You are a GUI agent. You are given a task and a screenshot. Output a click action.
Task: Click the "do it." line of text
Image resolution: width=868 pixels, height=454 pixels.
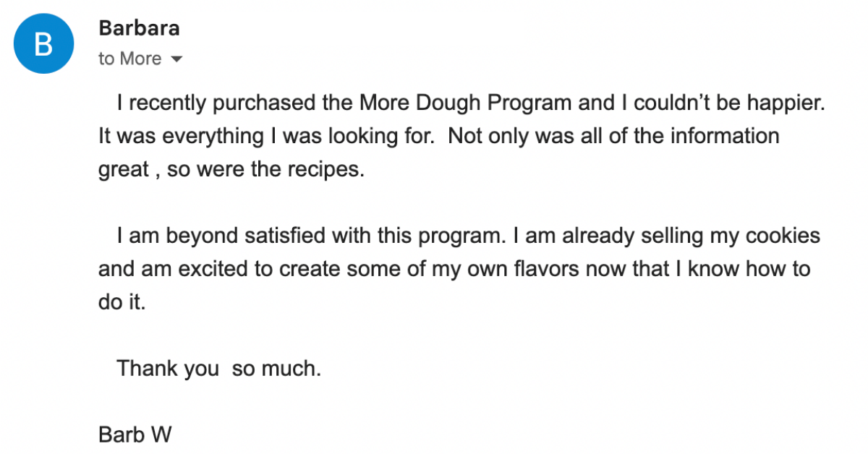[122, 302]
